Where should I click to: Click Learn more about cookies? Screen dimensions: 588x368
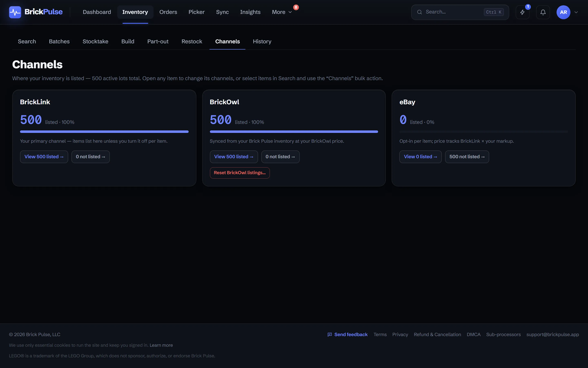161,345
